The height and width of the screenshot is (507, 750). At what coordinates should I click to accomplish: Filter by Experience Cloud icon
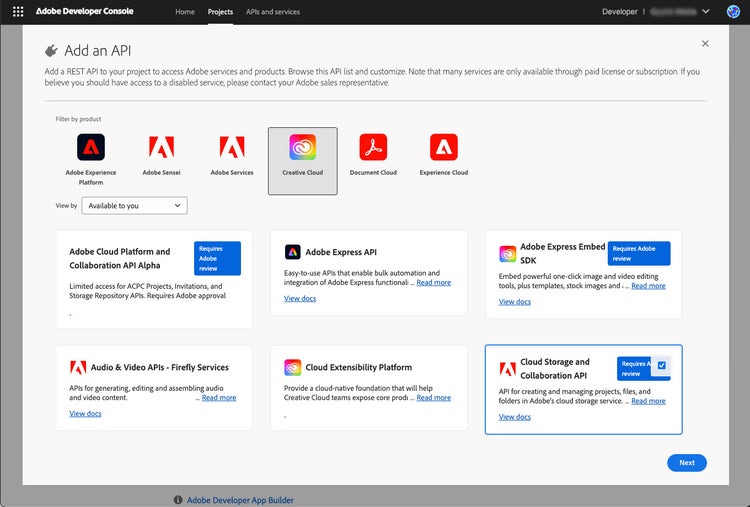(444, 147)
